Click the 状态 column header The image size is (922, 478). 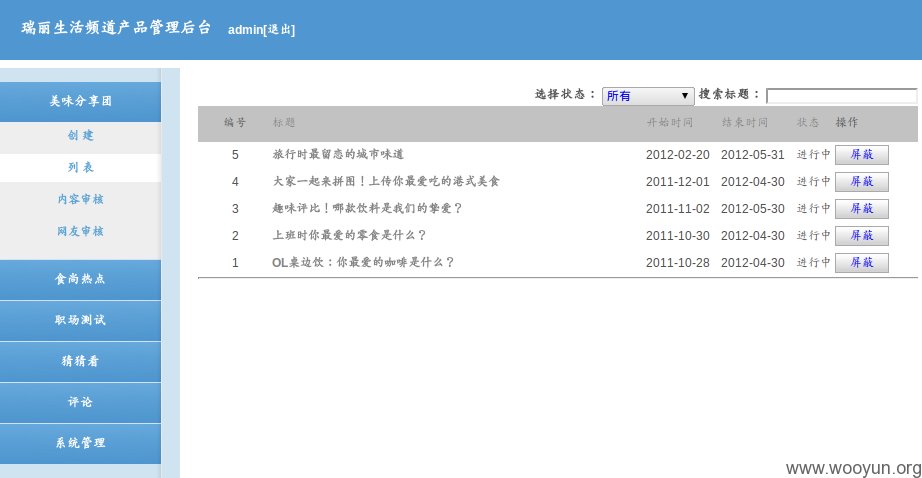pyautogui.click(x=808, y=123)
